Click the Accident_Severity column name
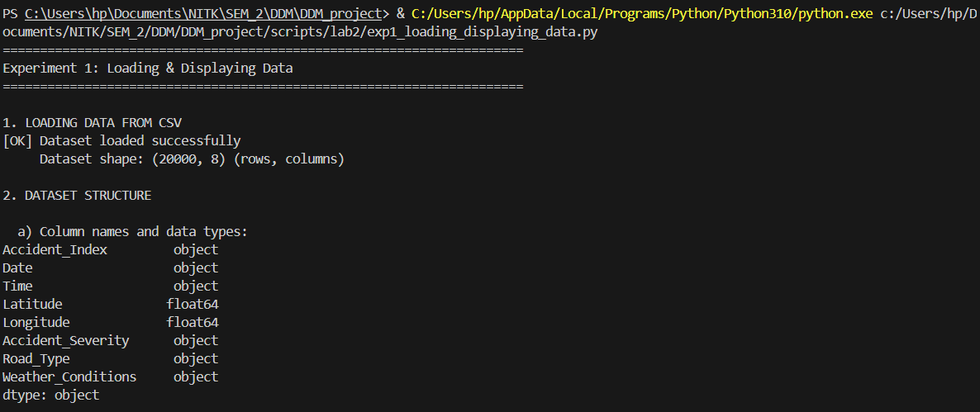This screenshot has width=980, height=412. click(x=66, y=341)
